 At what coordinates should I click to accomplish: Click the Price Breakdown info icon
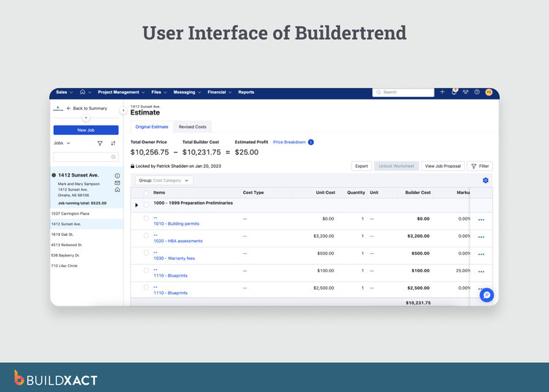pyautogui.click(x=310, y=142)
